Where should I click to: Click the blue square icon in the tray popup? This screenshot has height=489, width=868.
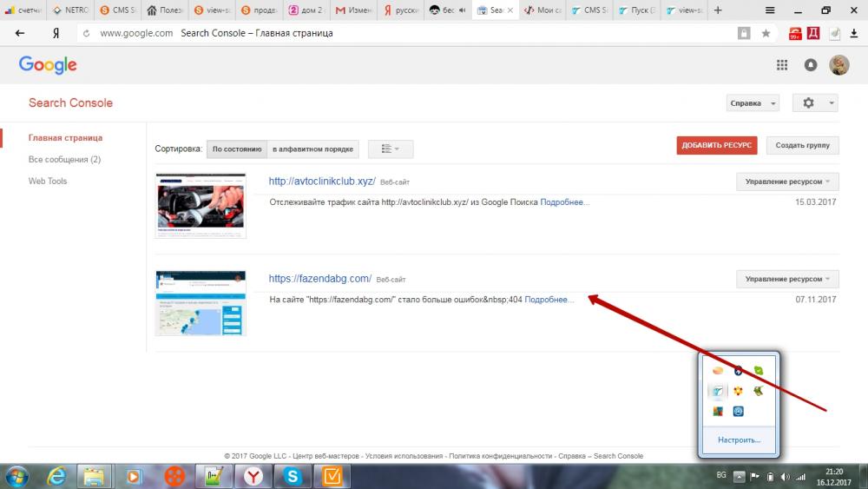click(x=738, y=412)
